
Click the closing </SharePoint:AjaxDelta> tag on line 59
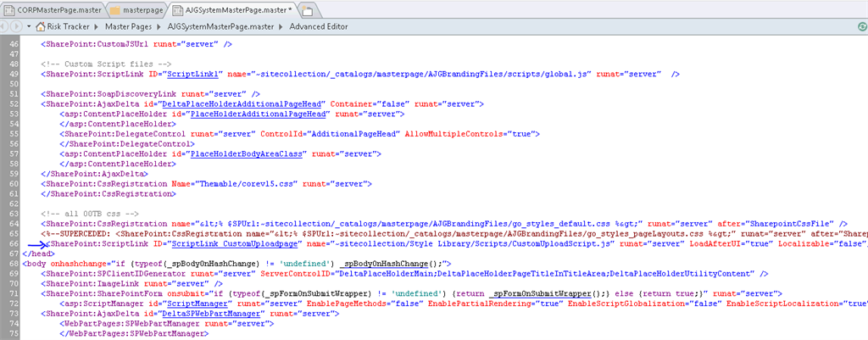pyautogui.click(x=94, y=173)
